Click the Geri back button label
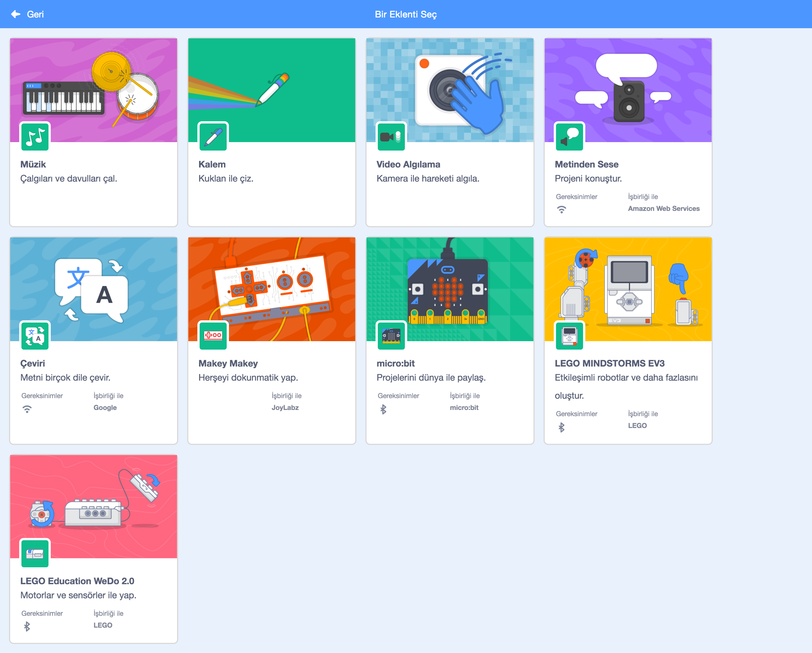This screenshot has height=653, width=812. click(35, 14)
